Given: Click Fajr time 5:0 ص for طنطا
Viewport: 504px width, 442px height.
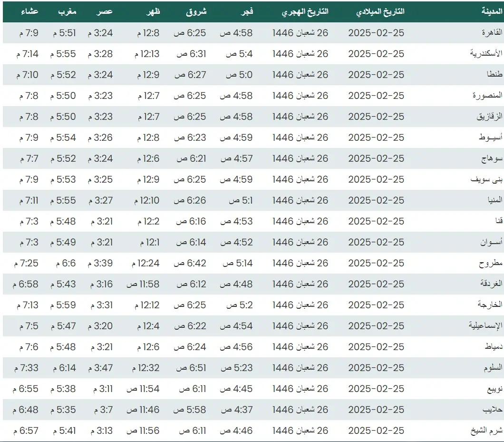Looking at the screenshot, I should (239, 75).
